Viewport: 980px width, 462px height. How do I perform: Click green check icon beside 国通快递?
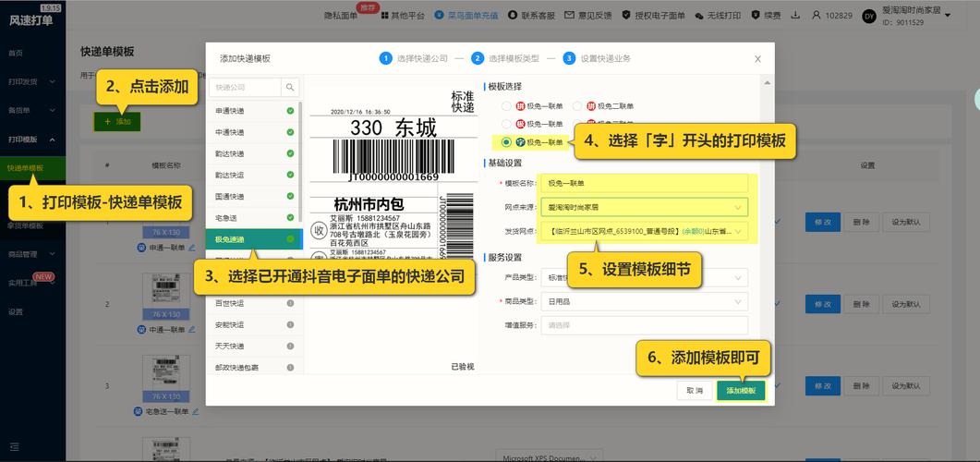(x=290, y=196)
